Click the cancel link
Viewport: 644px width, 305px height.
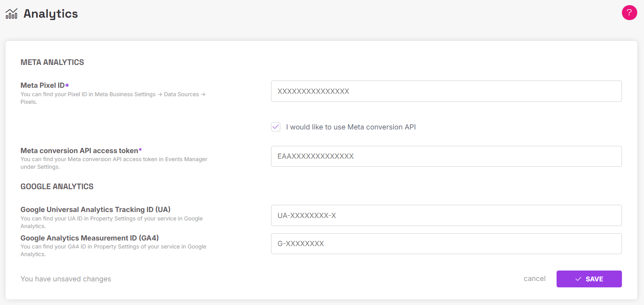pos(534,279)
